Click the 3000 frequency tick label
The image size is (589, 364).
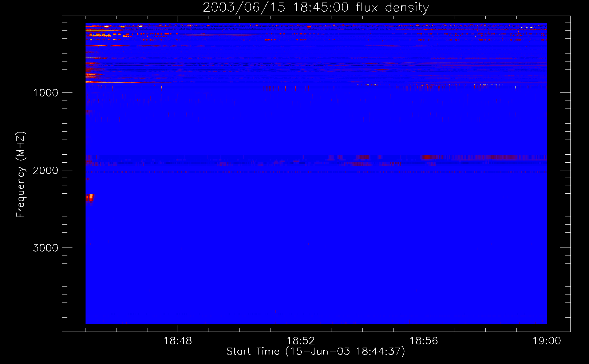point(46,248)
